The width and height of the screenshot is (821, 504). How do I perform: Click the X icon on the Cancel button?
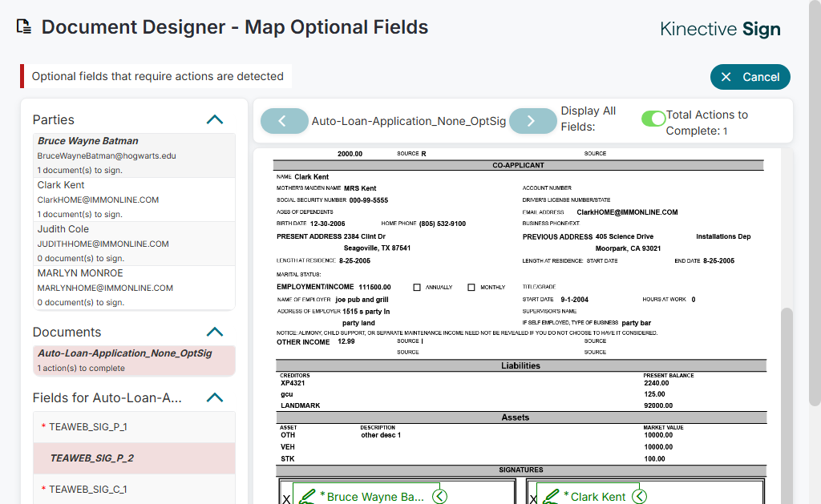[726, 77]
